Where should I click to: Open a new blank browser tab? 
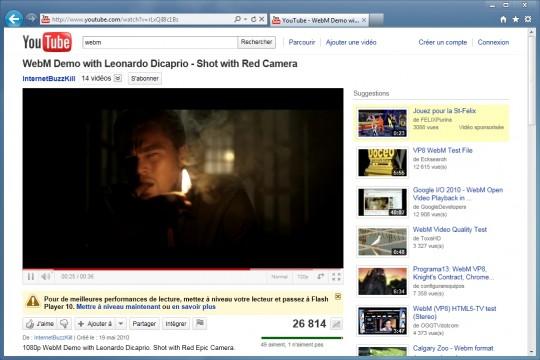click(376, 20)
